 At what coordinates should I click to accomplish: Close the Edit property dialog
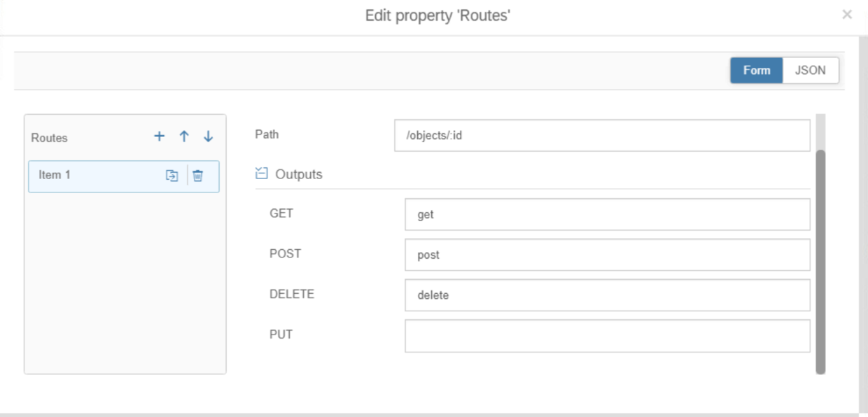(847, 15)
